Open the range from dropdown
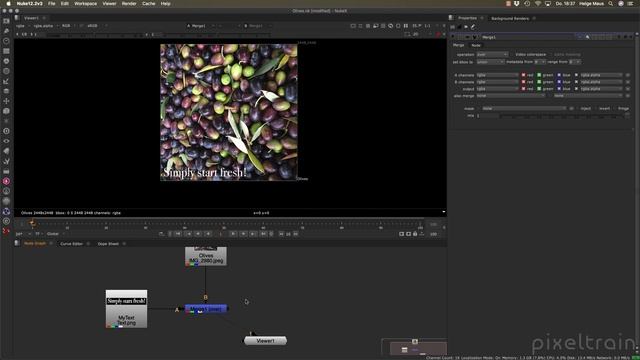Screen dimensions: 640x360 pos(574,62)
